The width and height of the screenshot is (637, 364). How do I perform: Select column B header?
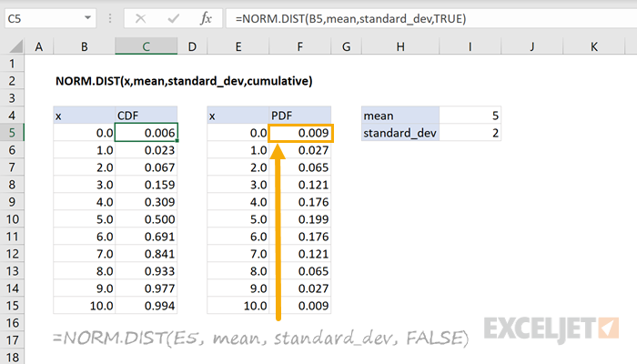pos(84,46)
